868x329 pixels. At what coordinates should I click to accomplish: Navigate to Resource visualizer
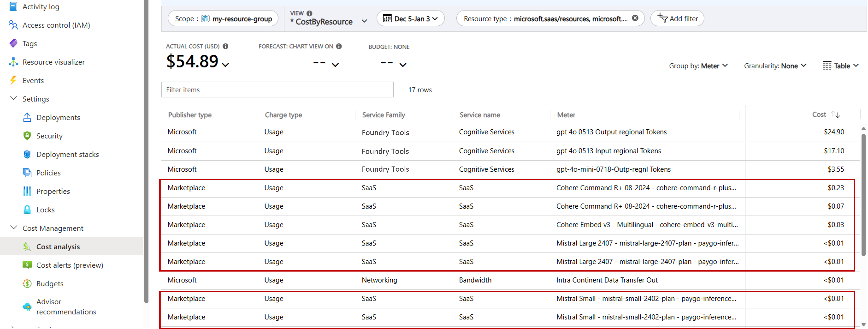click(x=54, y=62)
